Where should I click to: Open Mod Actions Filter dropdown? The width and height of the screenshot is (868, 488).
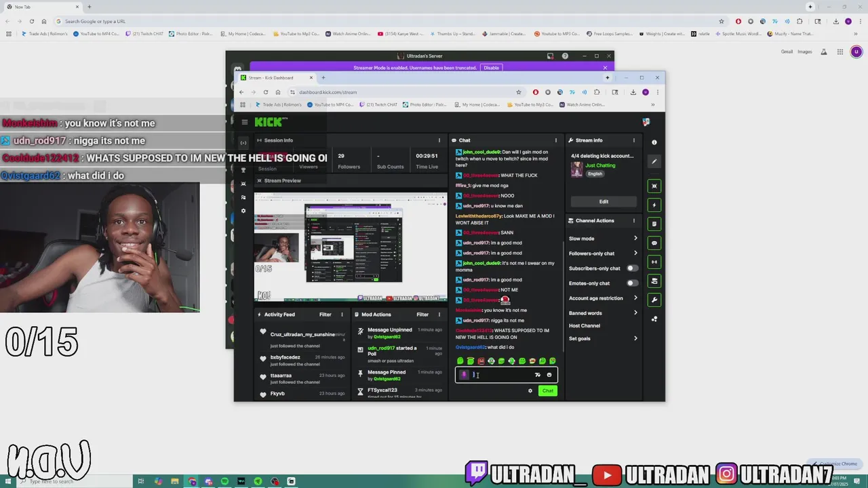click(422, 314)
